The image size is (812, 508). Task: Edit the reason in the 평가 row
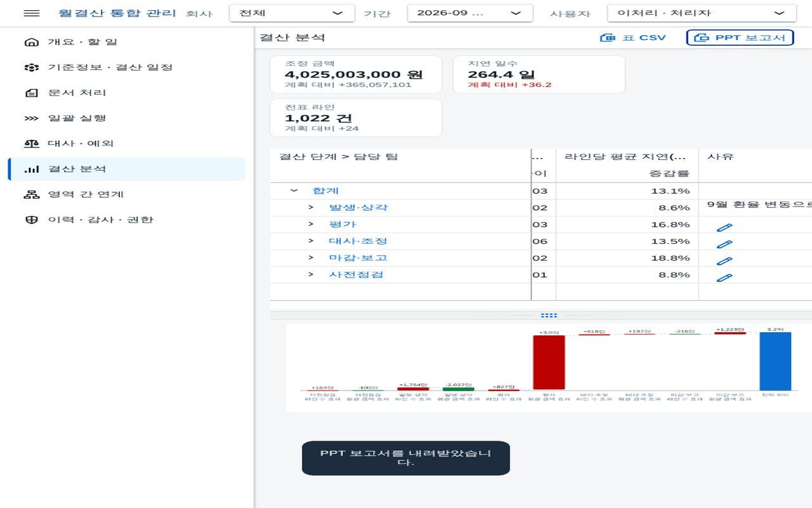point(724,227)
